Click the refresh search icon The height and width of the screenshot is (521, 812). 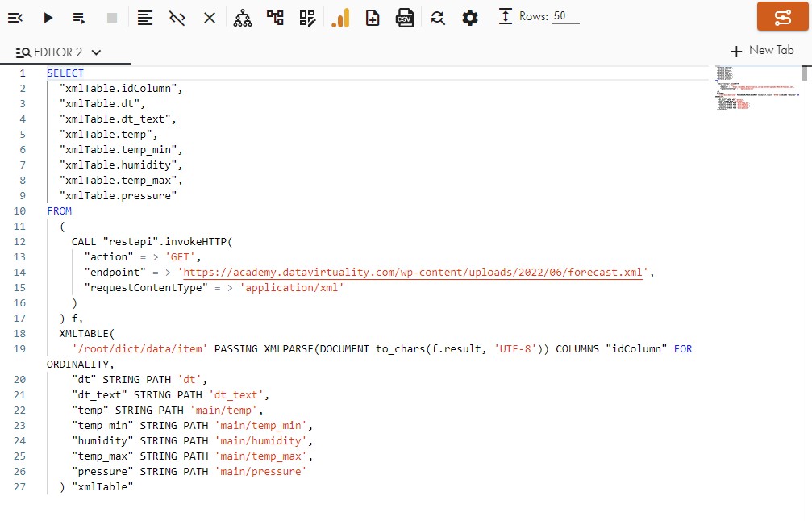(438, 18)
